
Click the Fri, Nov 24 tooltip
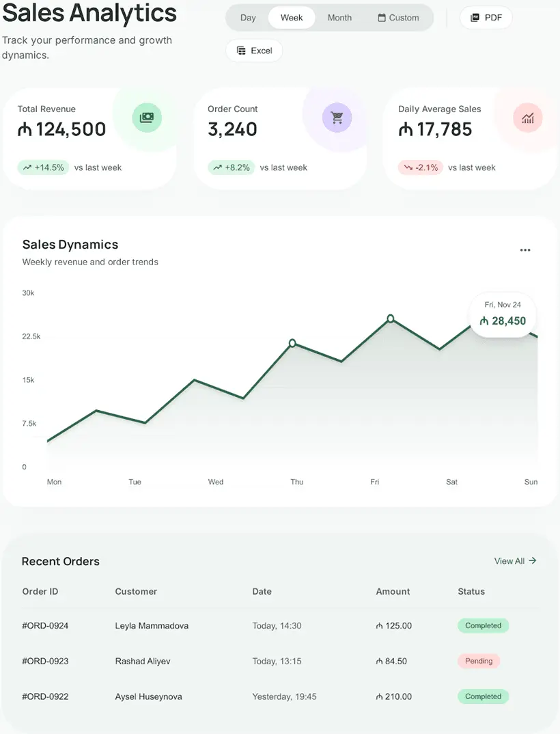[503, 314]
